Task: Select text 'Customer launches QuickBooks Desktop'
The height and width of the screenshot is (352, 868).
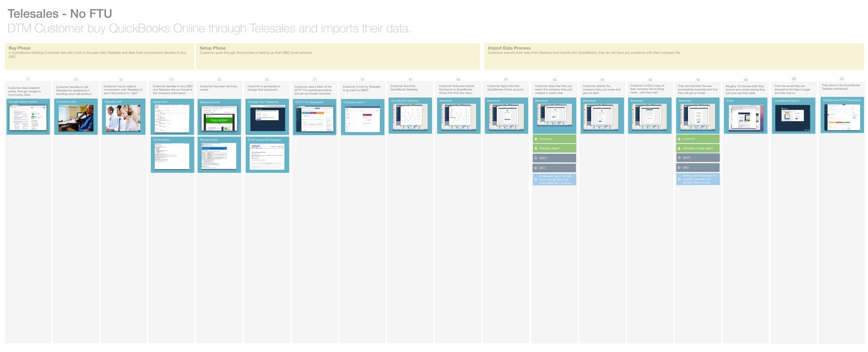Action: pyautogui.click(x=404, y=88)
